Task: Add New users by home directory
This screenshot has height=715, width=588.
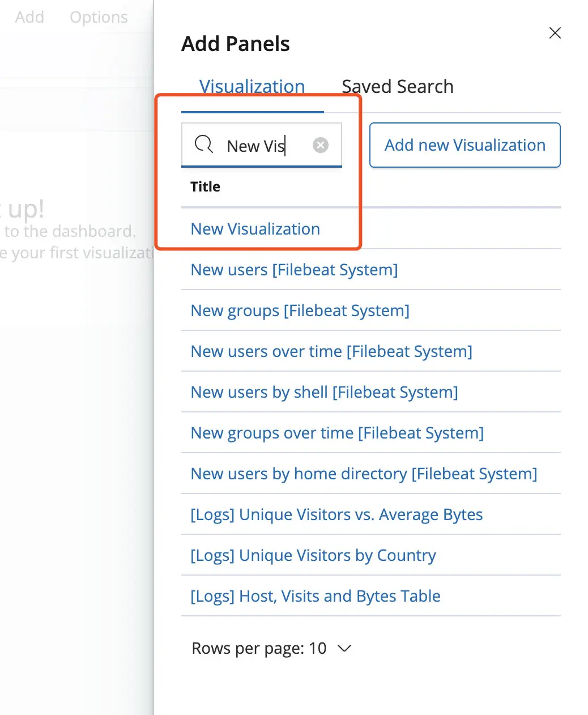Action: tap(364, 474)
